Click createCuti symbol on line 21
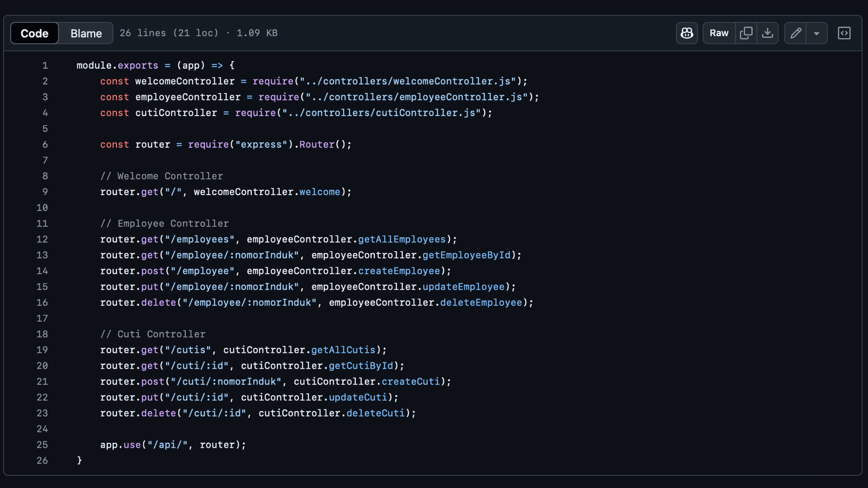The height and width of the screenshot is (488, 868). (x=410, y=382)
